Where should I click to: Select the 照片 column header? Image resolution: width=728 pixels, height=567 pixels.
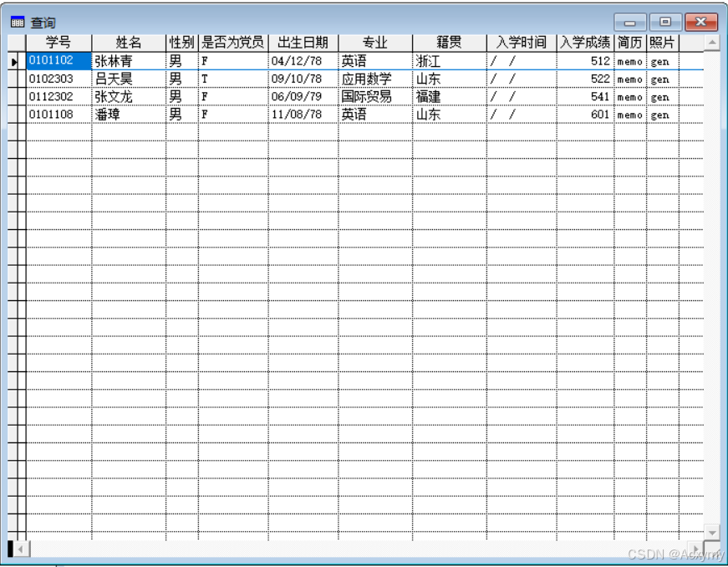(x=663, y=43)
